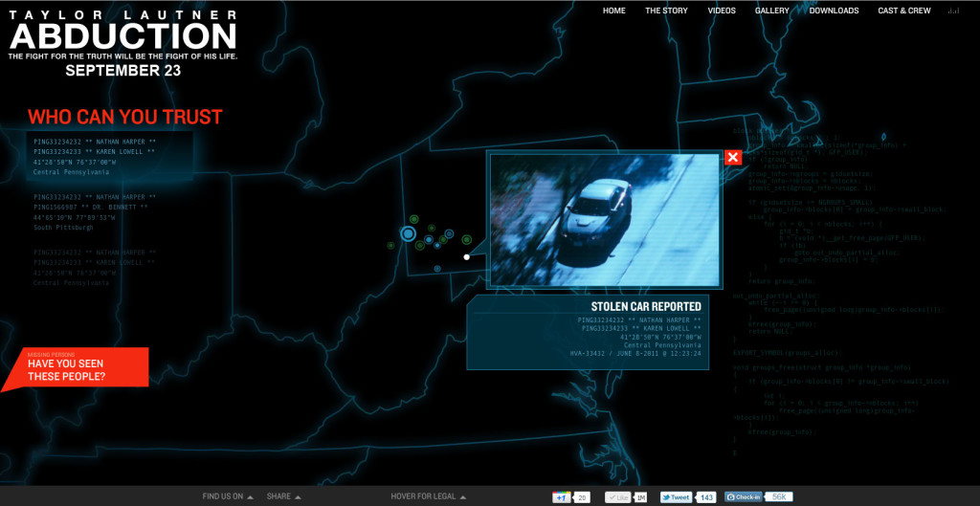Click the Taylor Lautner name text

pos(123,13)
